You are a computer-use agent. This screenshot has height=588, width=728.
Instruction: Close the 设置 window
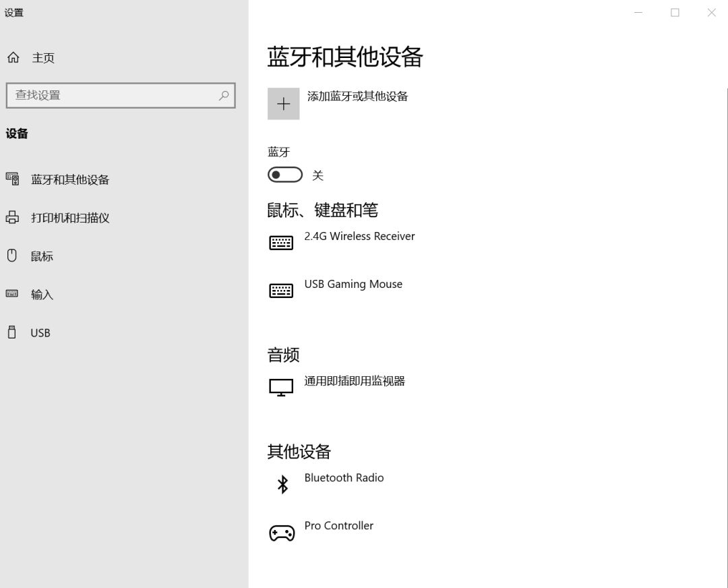coord(711,13)
